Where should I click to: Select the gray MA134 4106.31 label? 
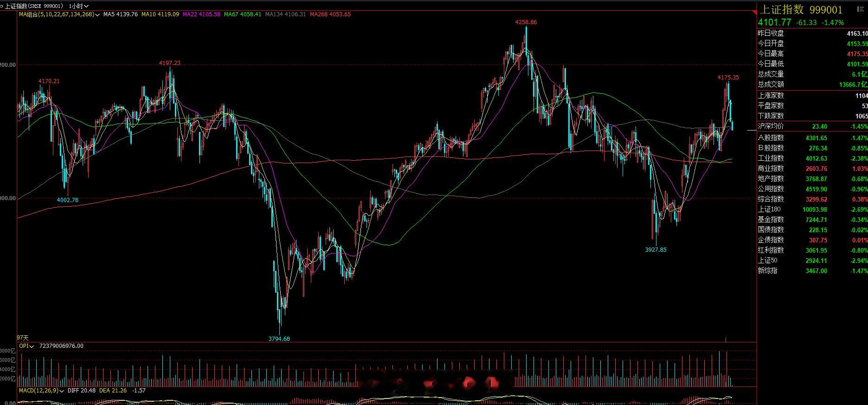(x=286, y=14)
